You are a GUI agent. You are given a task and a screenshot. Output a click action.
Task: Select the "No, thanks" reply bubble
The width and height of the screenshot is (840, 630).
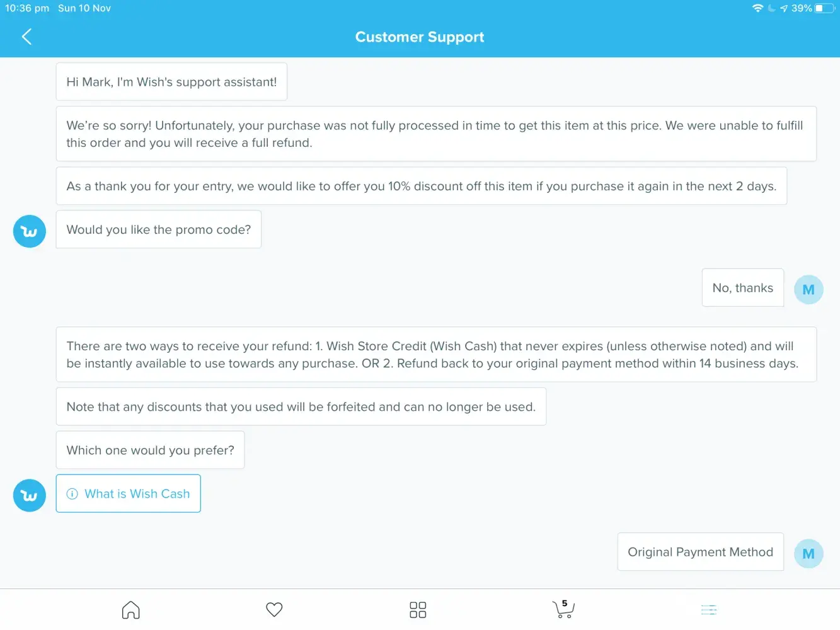742,288
